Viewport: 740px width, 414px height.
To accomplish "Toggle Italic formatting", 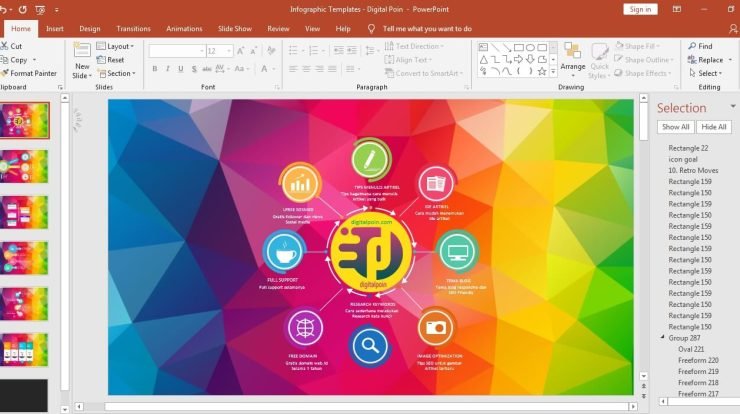I will point(168,69).
